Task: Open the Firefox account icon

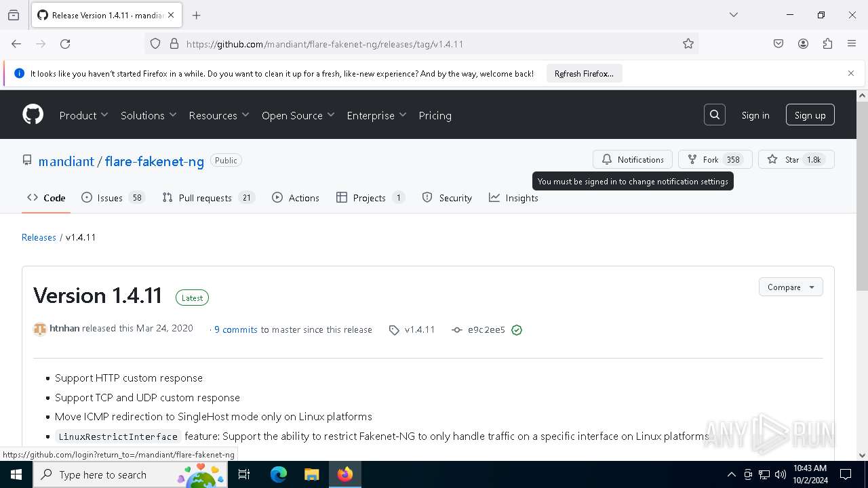Action: (803, 44)
